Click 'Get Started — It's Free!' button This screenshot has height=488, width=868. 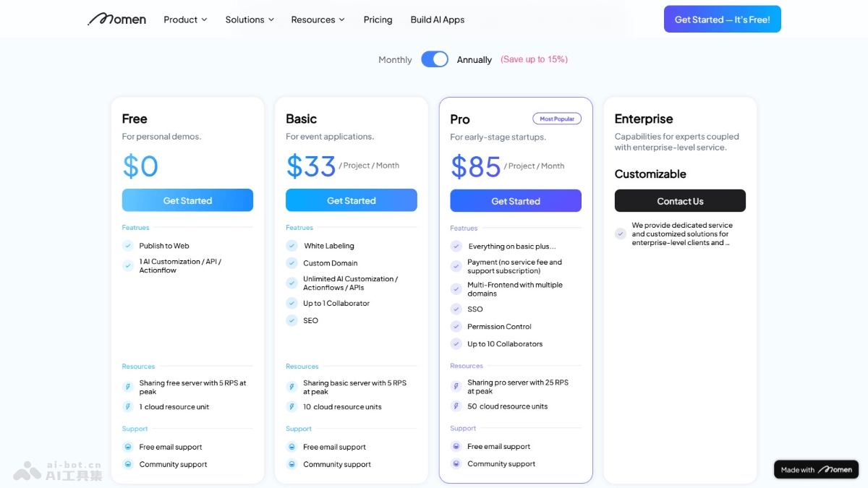722,20
